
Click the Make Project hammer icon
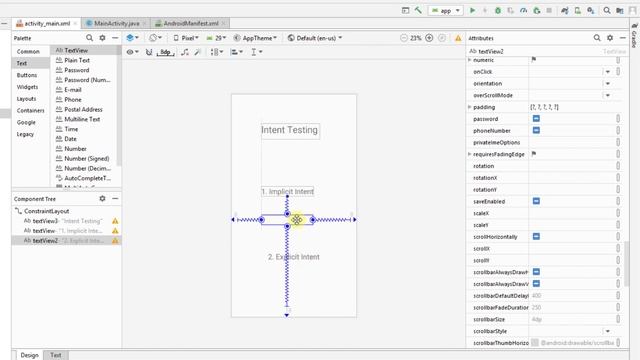(x=418, y=10)
